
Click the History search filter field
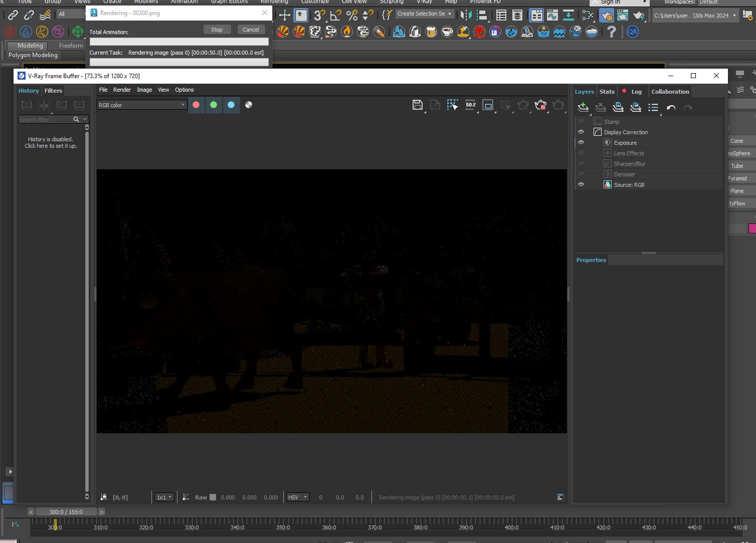click(45, 120)
